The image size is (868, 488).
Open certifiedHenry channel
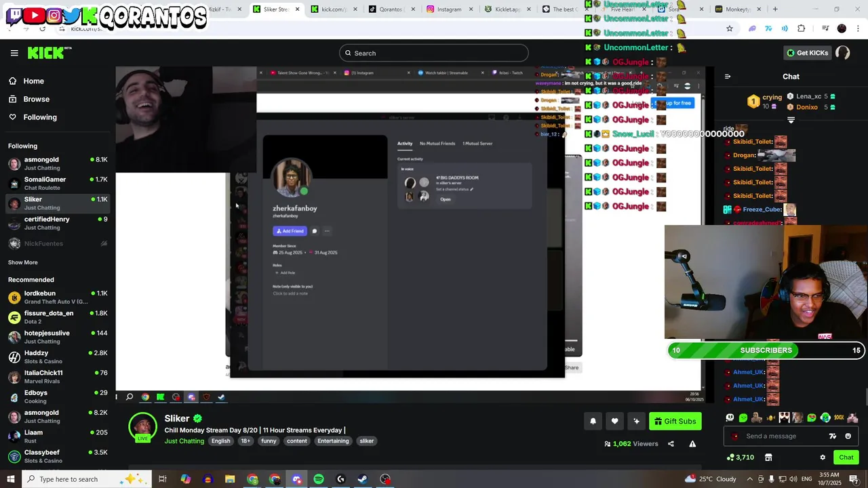[x=58, y=223]
